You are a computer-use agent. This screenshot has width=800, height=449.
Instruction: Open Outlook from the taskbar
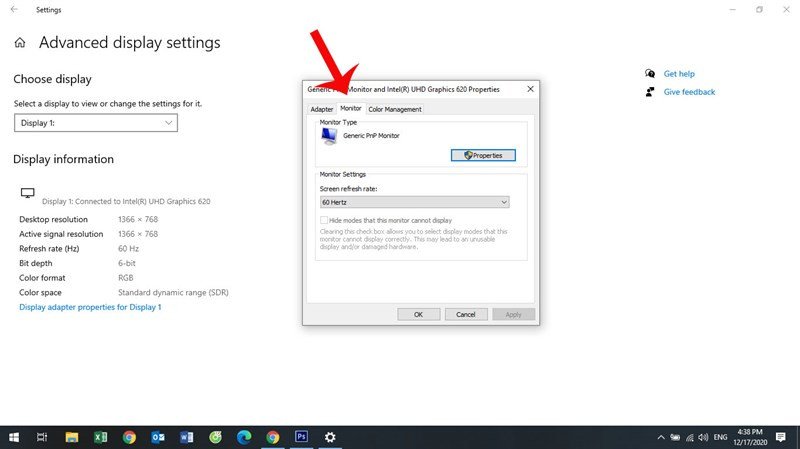(x=157, y=437)
